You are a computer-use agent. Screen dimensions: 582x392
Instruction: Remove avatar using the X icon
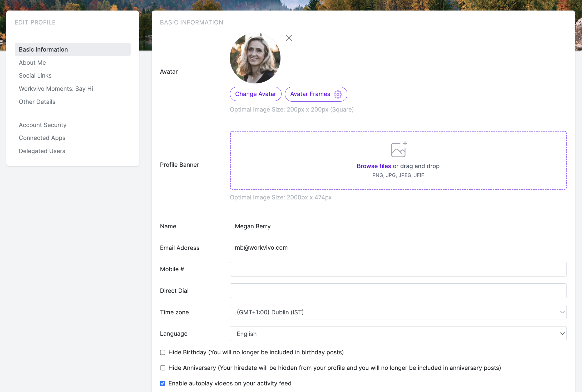tap(289, 38)
